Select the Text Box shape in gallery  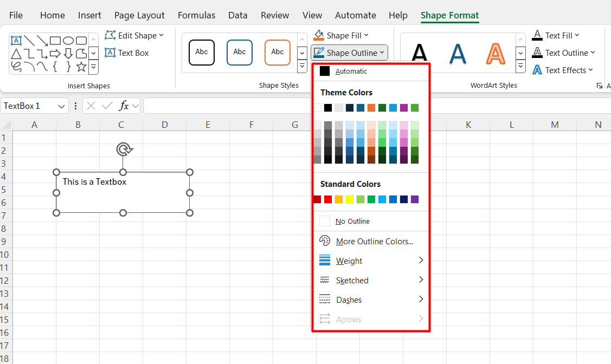(16, 41)
